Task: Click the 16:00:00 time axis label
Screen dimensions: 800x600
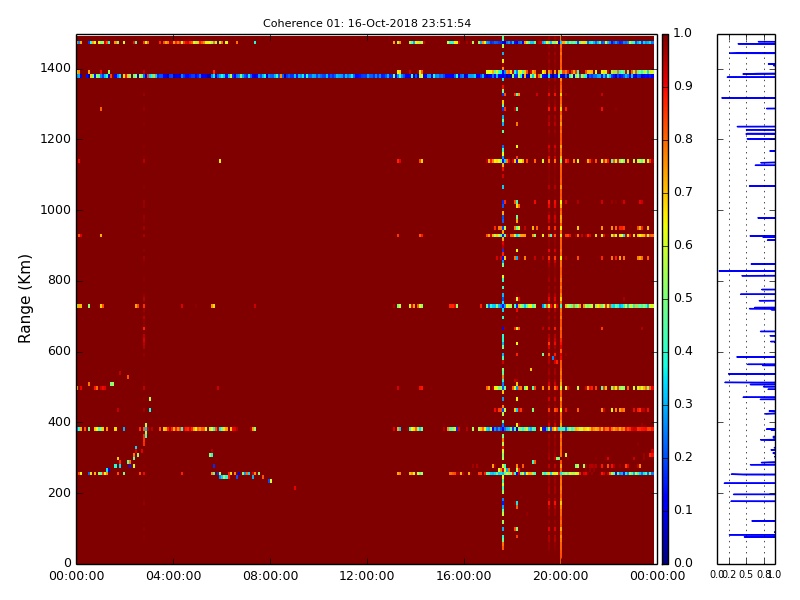Action: [x=464, y=576]
